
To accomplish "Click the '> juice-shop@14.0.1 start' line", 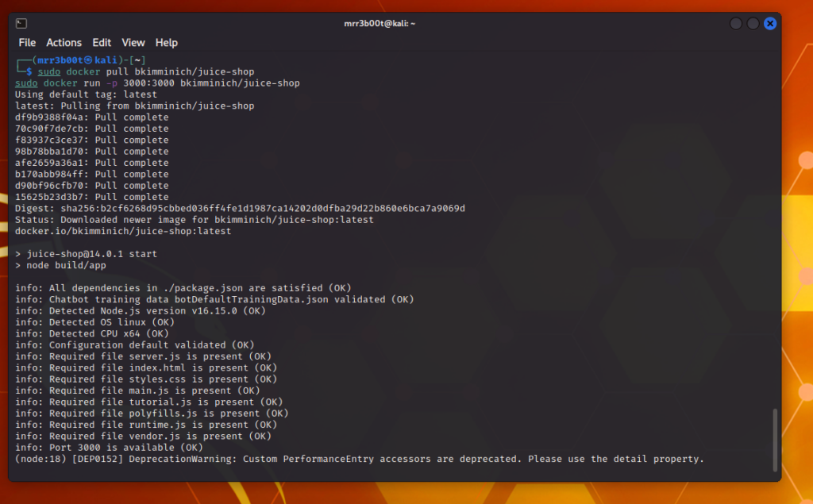I will [x=86, y=254].
